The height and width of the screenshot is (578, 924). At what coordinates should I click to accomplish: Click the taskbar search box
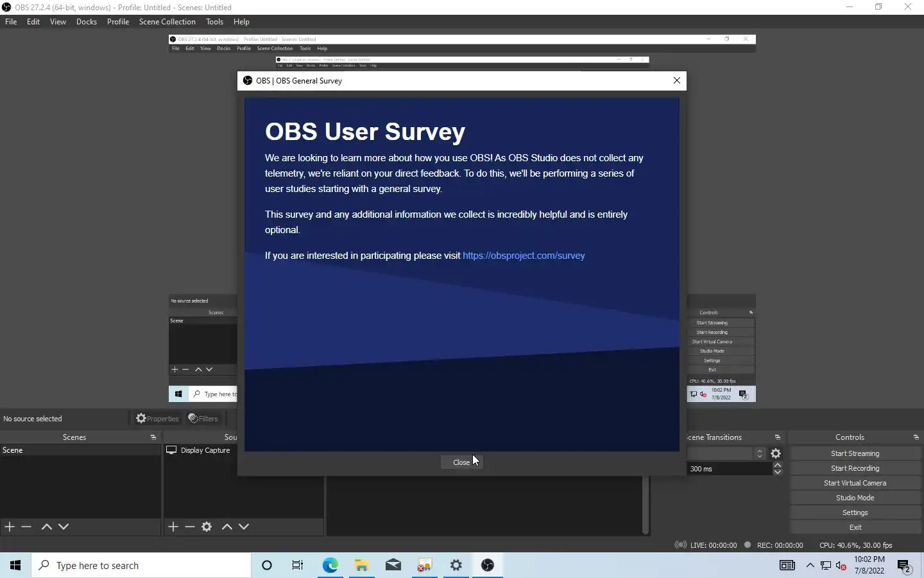pos(141,565)
